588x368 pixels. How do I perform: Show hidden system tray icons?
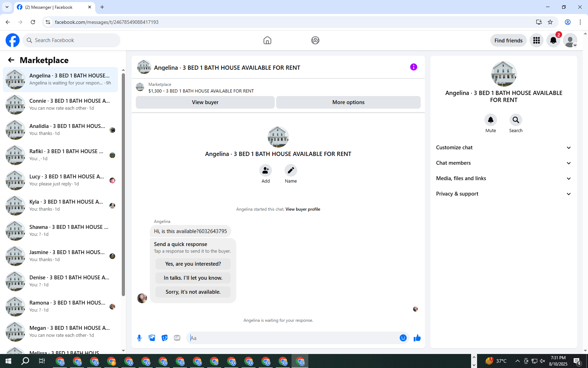[517, 361]
